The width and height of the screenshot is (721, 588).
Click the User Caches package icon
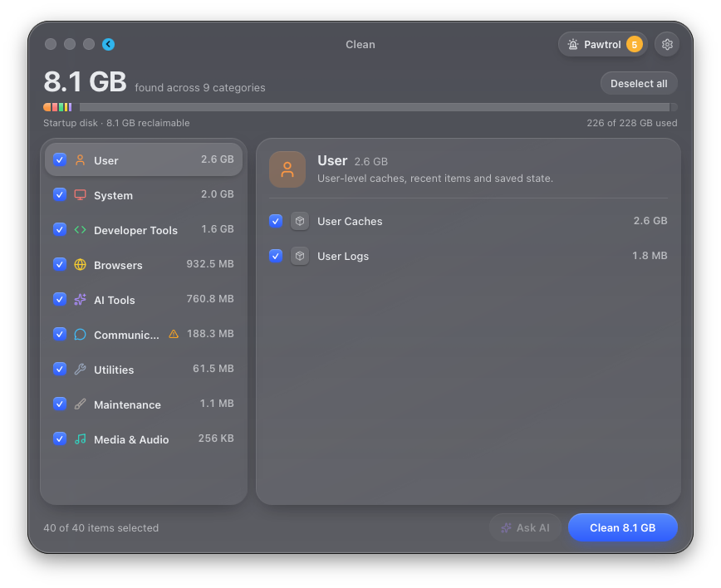coord(300,221)
